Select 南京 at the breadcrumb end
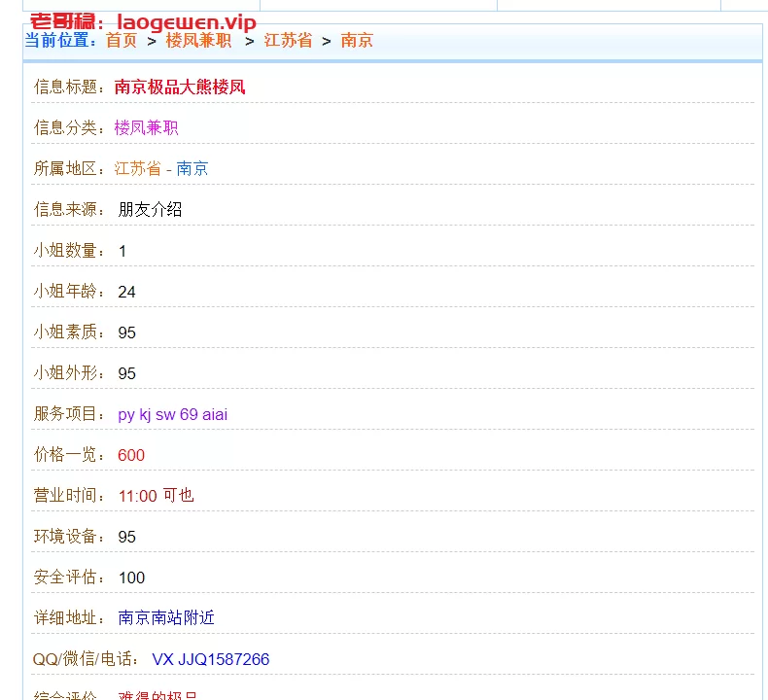Viewport: 768px width, 700px height. click(x=357, y=41)
